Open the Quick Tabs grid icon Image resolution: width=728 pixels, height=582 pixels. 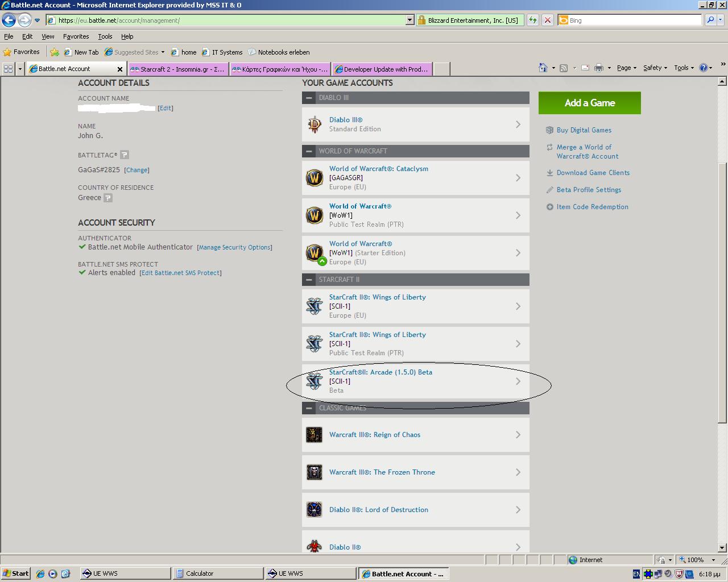click(x=8, y=69)
